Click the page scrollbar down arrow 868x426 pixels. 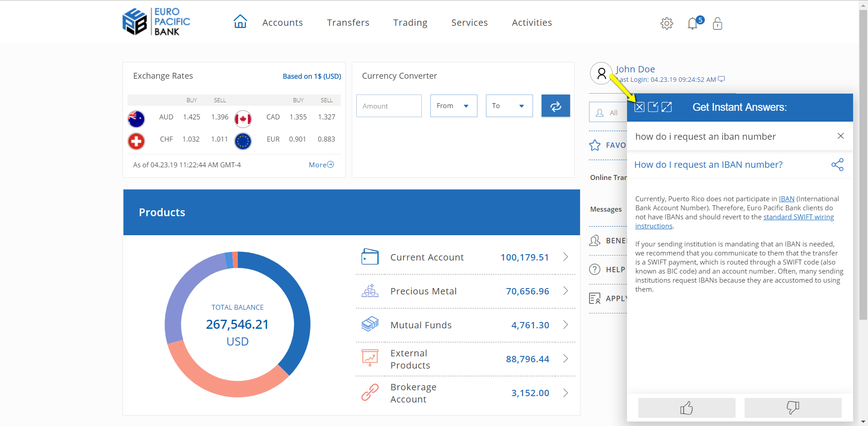point(863,421)
